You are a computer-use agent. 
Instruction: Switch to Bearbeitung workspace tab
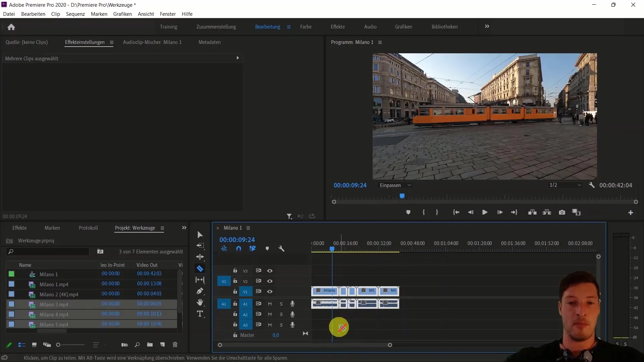click(268, 26)
